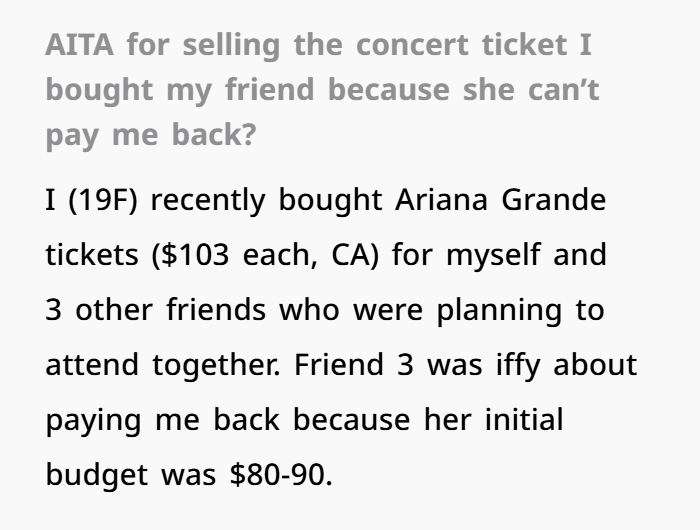Select the word "attend" in the body
700x530 pixels.
(x=93, y=365)
